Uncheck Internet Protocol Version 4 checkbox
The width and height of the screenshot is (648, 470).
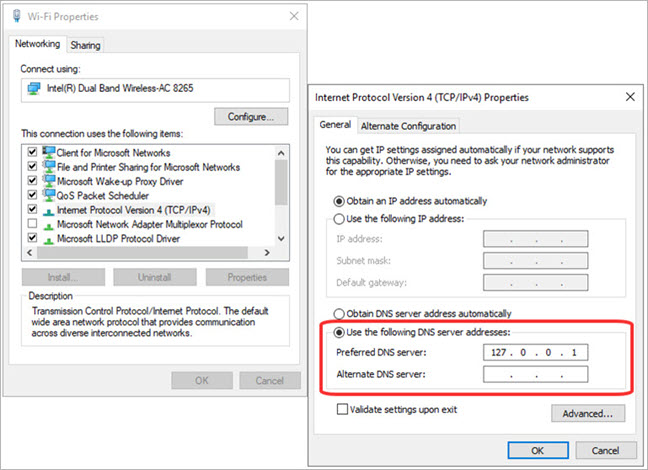click(32, 210)
